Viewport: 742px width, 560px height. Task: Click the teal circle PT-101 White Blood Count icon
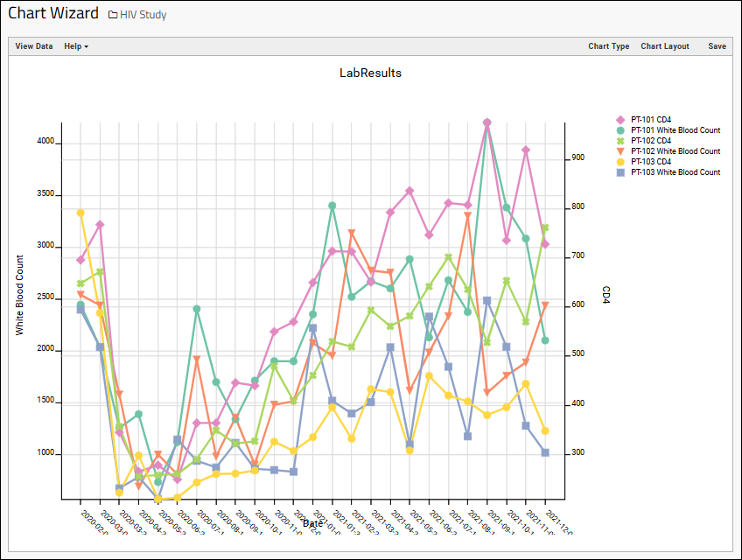coord(619,130)
